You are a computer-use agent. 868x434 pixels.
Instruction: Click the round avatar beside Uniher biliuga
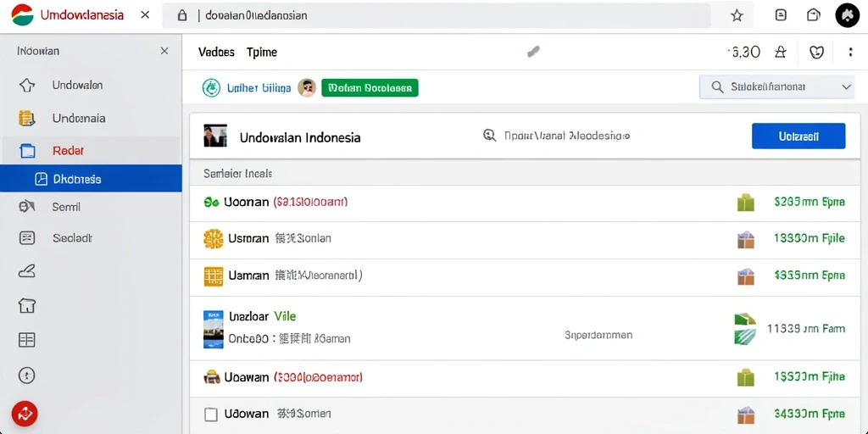pyautogui.click(x=307, y=87)
